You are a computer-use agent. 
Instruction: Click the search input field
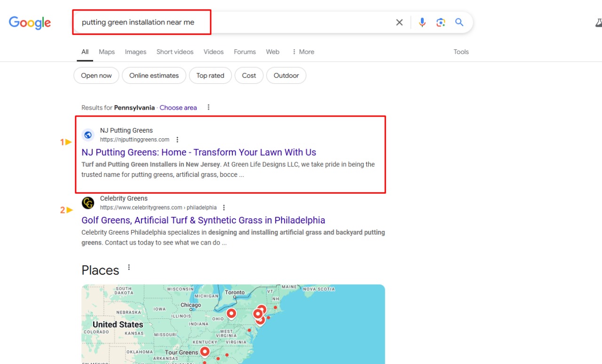[235, 22]
